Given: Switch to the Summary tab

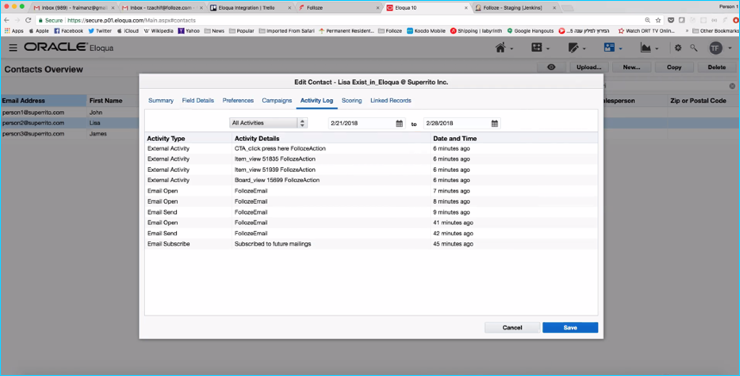Looking at the screenshot, I should tap(161, 100).
